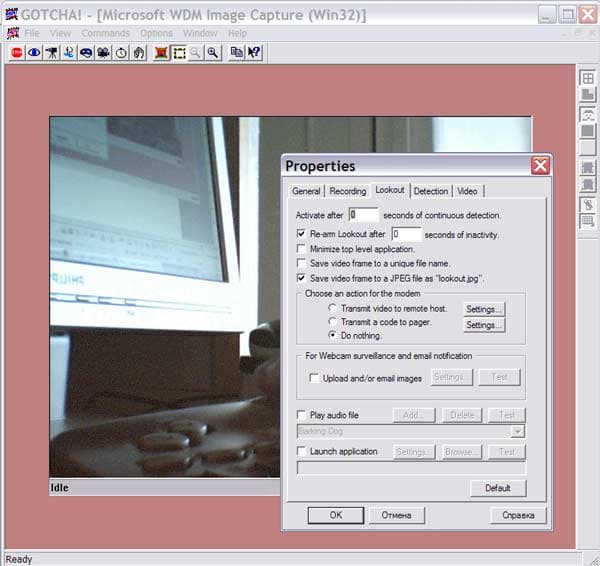Open the View menu
The image size is (600, 566).
pos(60,33)
